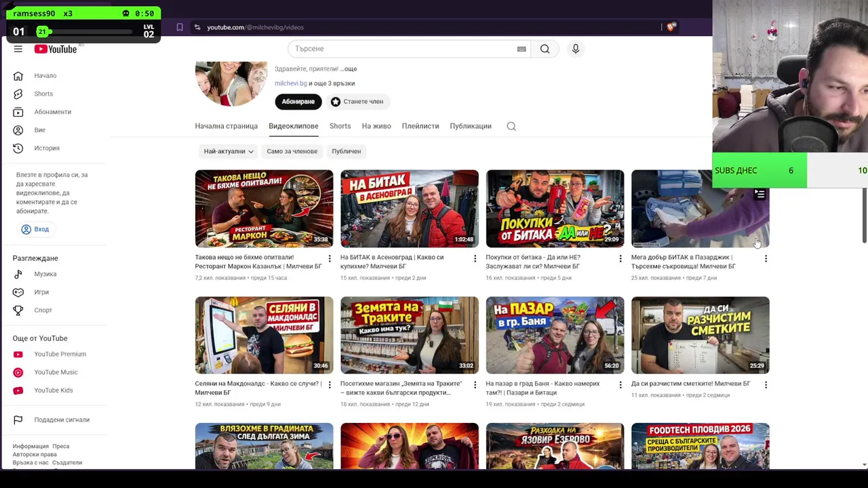
Task: Start voice search with microphone icon
Action: point(576,49)
